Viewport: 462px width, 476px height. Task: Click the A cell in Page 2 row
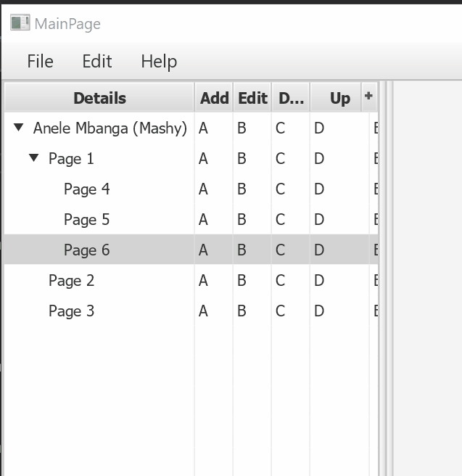tap(203, 281)
